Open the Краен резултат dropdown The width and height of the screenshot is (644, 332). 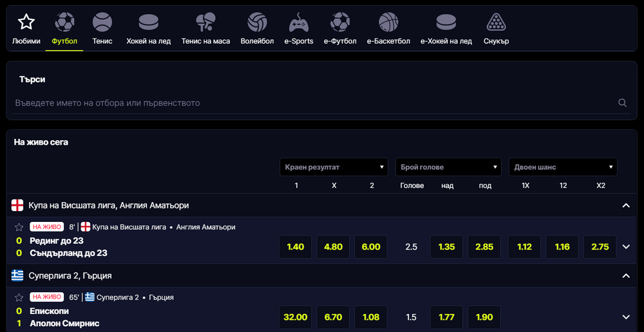pyautogui.click(x=334, y=167)
